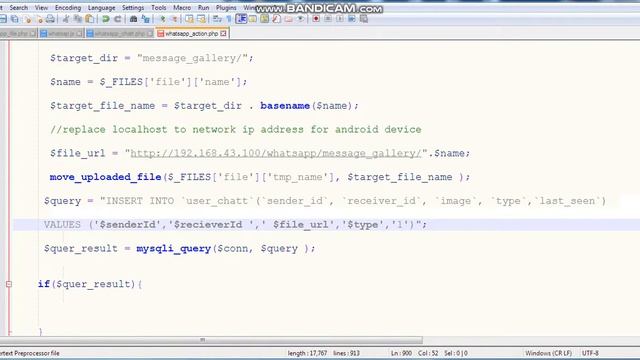
Task: Open the View menu
Action: [x=41, y=8]
